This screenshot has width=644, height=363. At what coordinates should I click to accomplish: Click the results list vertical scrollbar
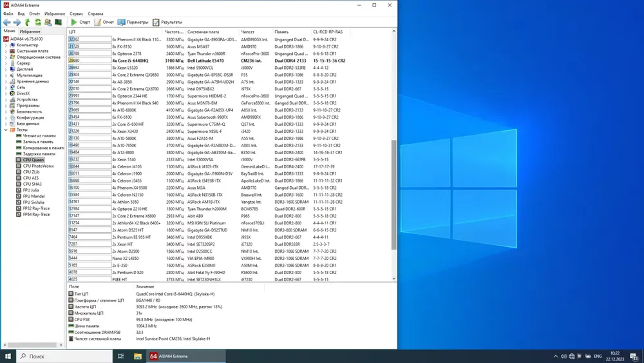pos(393,193)
